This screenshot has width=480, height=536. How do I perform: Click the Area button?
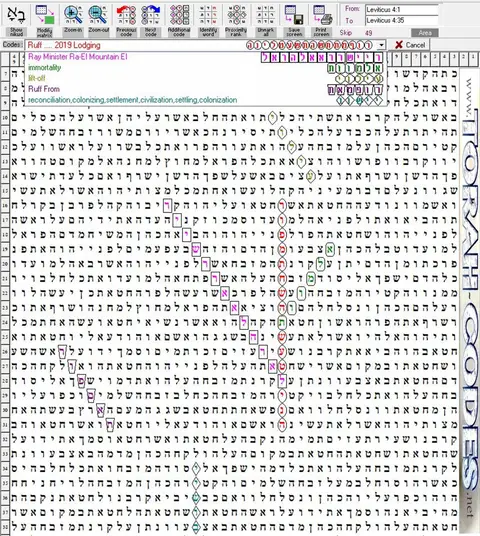[425, 33]
